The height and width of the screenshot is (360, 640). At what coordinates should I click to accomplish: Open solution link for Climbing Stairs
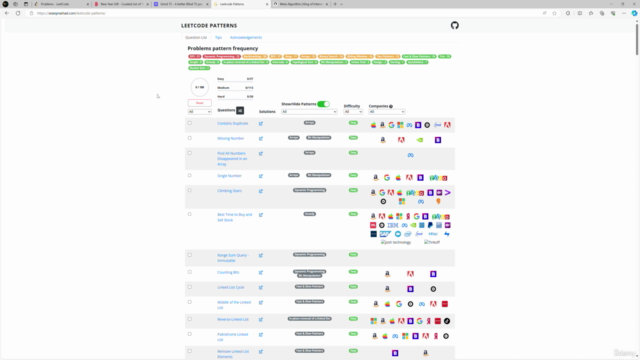click(261, 191)
